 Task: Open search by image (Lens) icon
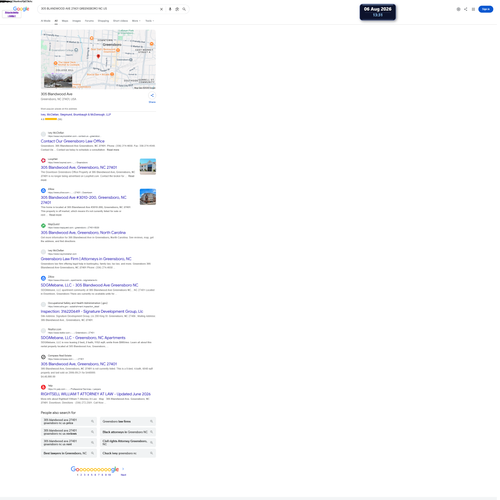pos(177,9)
